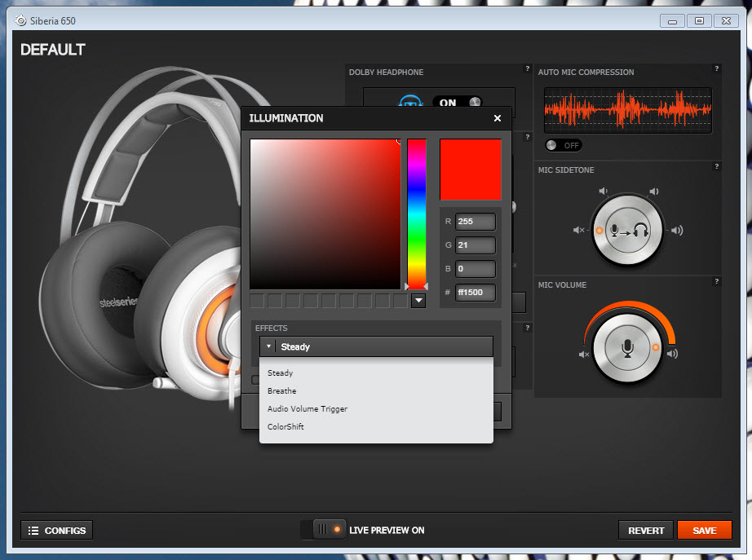The width and height of the screenshot is (752, 560).
Task: Toggle Auto Mic Compression OFF switch
Action: click(x=564, y=145)
